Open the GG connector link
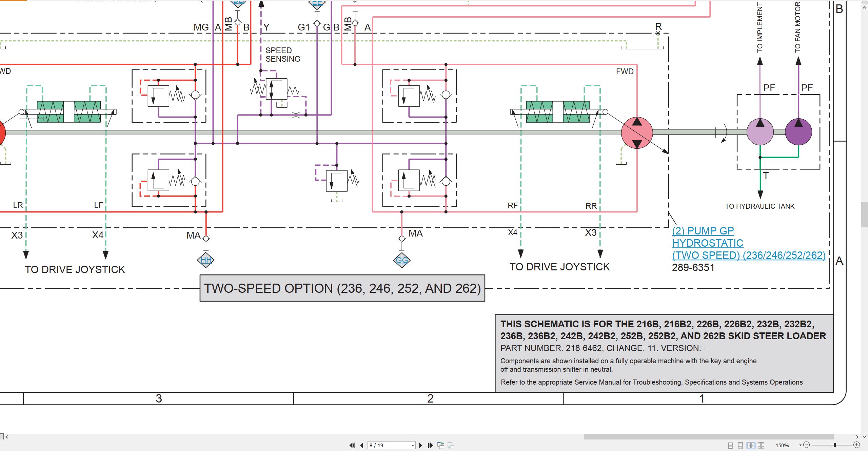 tap(402, 260)
